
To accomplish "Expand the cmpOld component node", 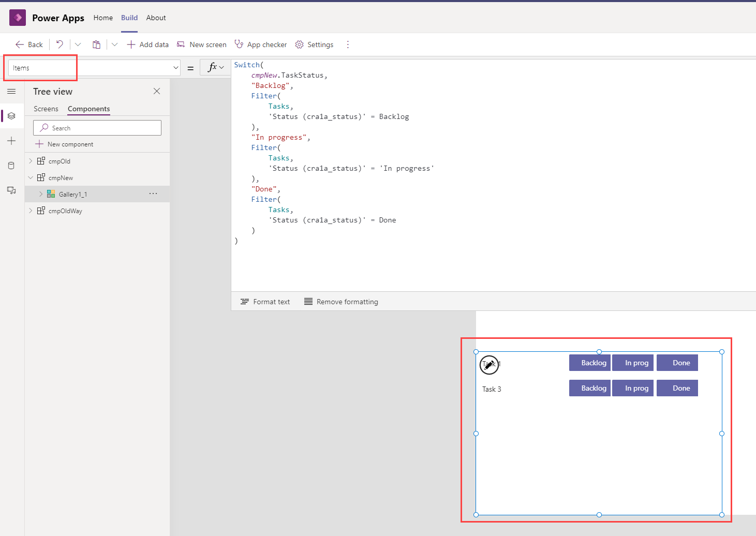I will pyautogui.click(x=31, y=161).
